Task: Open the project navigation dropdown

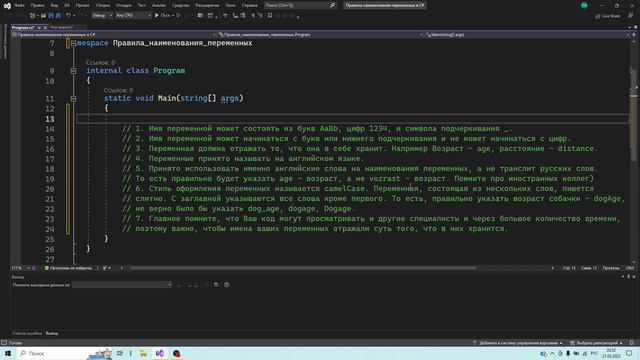Action: click(x=114, y=35)
